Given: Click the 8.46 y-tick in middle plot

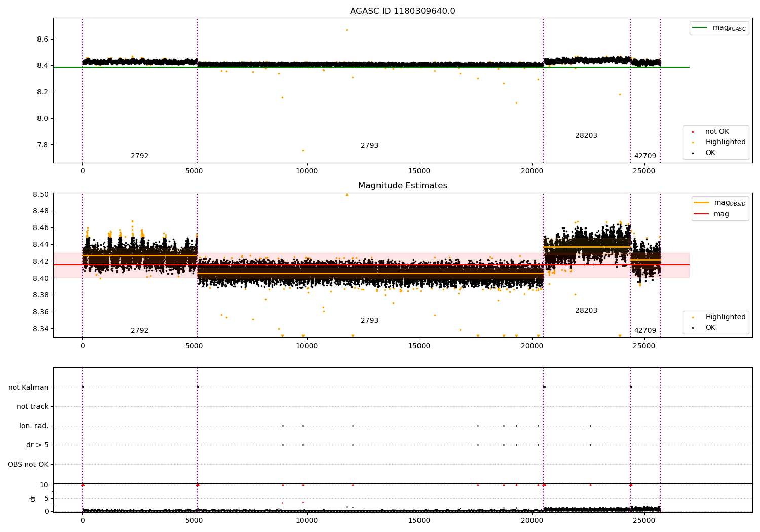Looking at the screenshot, I should tap(41, 228).
